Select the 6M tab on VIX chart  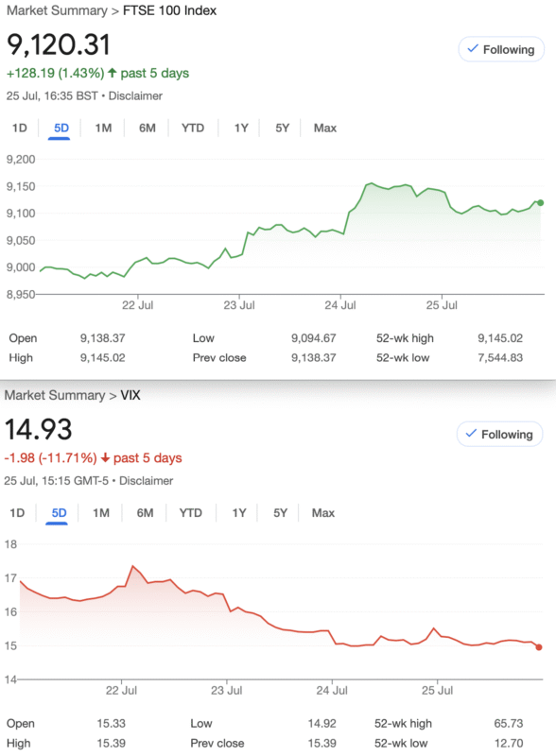pyautogui.click(x=145, y=512)
